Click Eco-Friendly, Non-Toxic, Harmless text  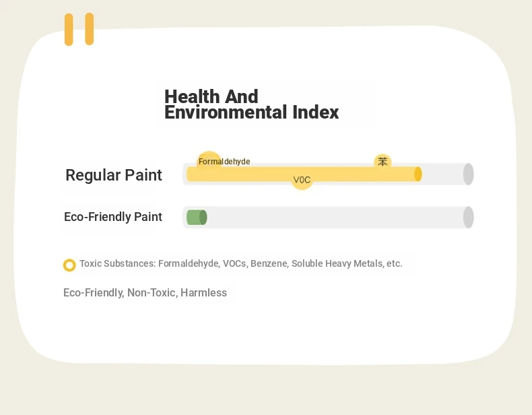[145, 293]
